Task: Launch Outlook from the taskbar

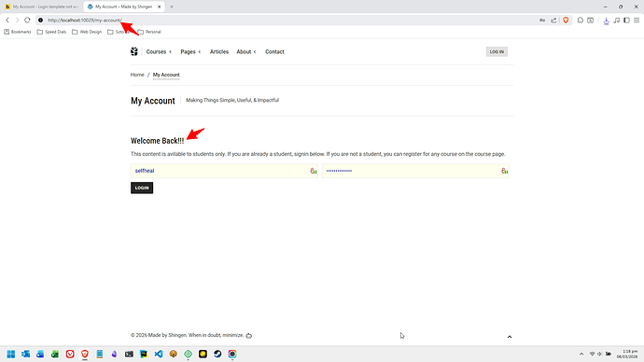Action: [25, 354]
